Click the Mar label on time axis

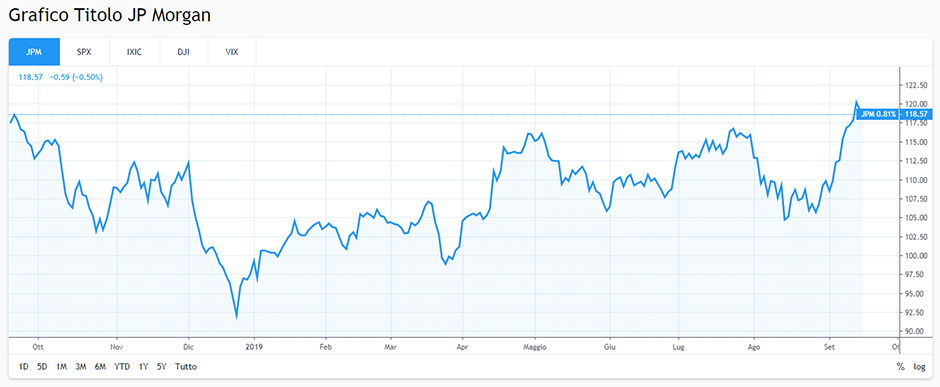[390, 346]
